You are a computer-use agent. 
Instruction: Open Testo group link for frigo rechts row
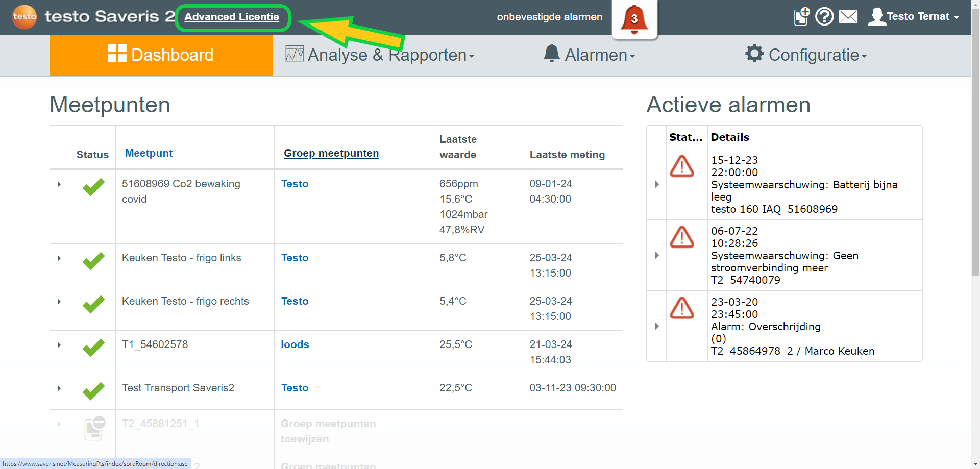[295, 301]
